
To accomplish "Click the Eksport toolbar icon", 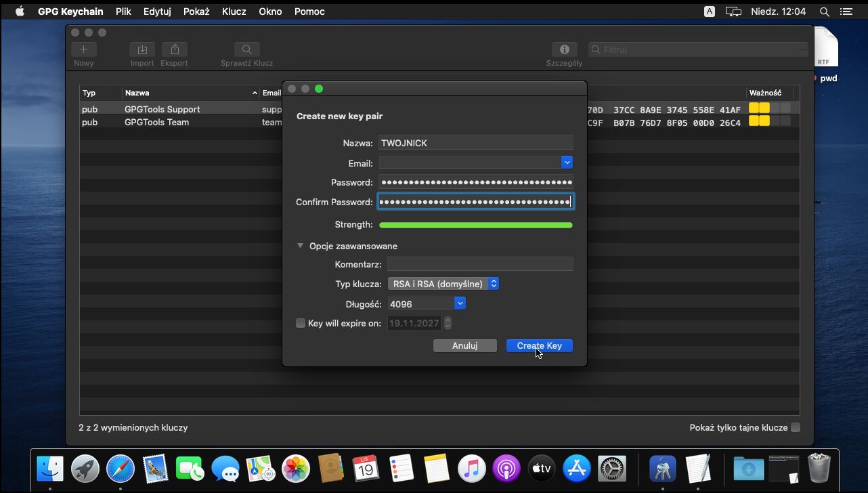I will coord(175,50).
